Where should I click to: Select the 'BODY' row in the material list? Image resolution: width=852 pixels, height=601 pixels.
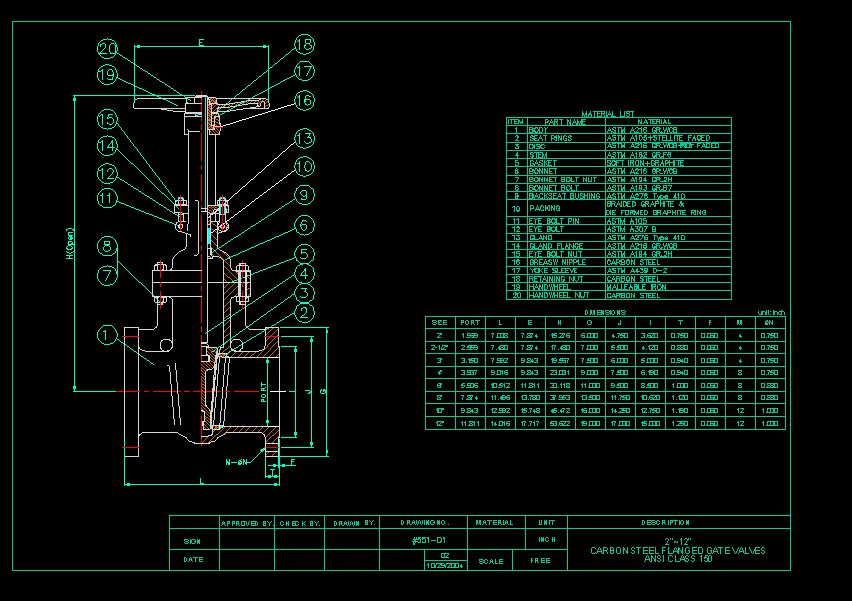[619, 130]
